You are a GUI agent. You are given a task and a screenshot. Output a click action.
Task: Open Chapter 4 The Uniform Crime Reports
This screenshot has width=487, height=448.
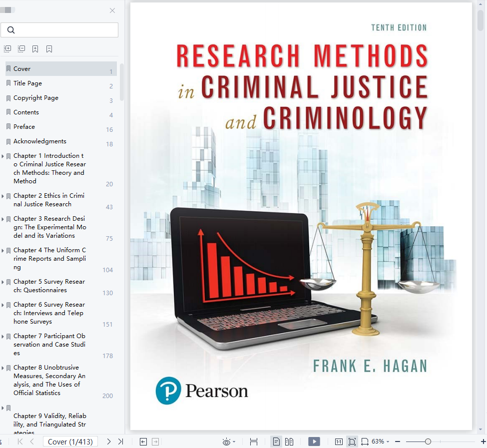click(x=49, y=259)
